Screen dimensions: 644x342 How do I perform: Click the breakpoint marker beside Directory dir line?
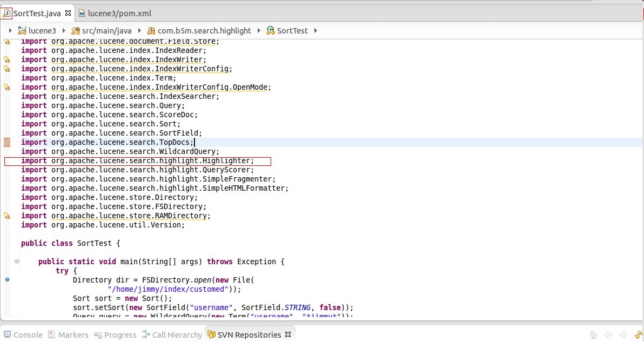[7, 279]
